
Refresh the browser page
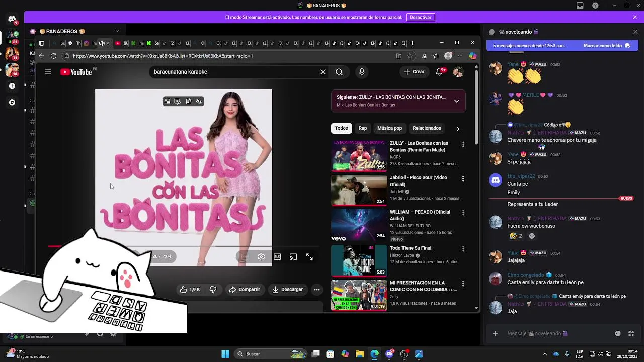tap(53, 56)
